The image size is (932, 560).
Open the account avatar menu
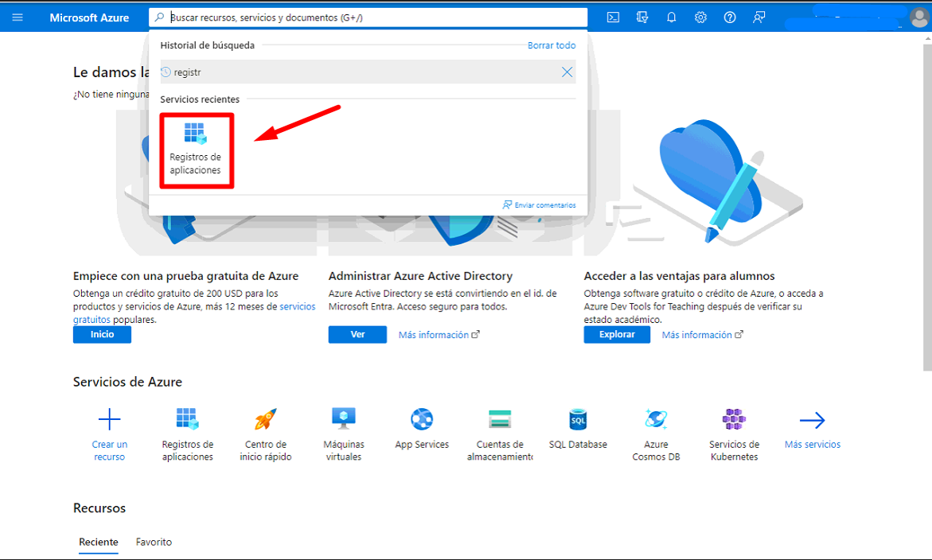[919, 17]
